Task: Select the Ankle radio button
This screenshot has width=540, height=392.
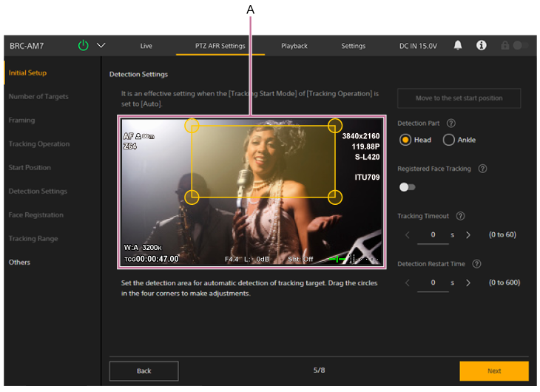Action: tap(448, 140)
